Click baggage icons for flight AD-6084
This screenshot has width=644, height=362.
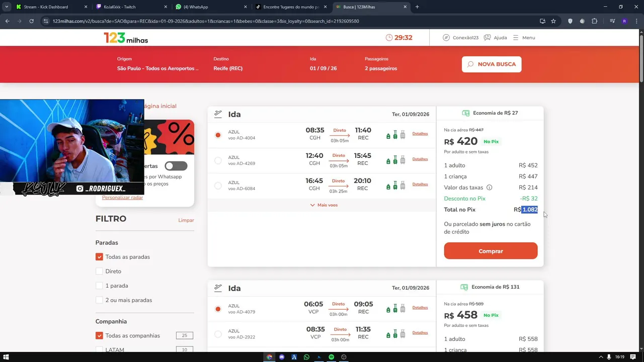pyautogui.click(x=395, y=186)
